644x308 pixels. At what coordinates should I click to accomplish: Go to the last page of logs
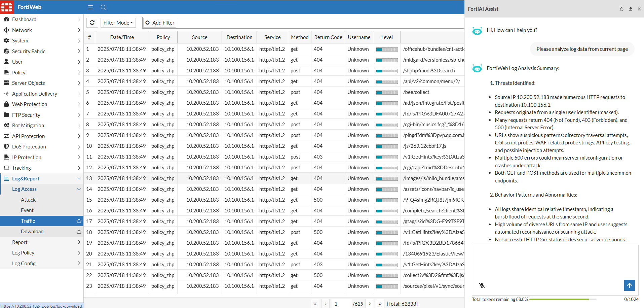coord(380,304)
